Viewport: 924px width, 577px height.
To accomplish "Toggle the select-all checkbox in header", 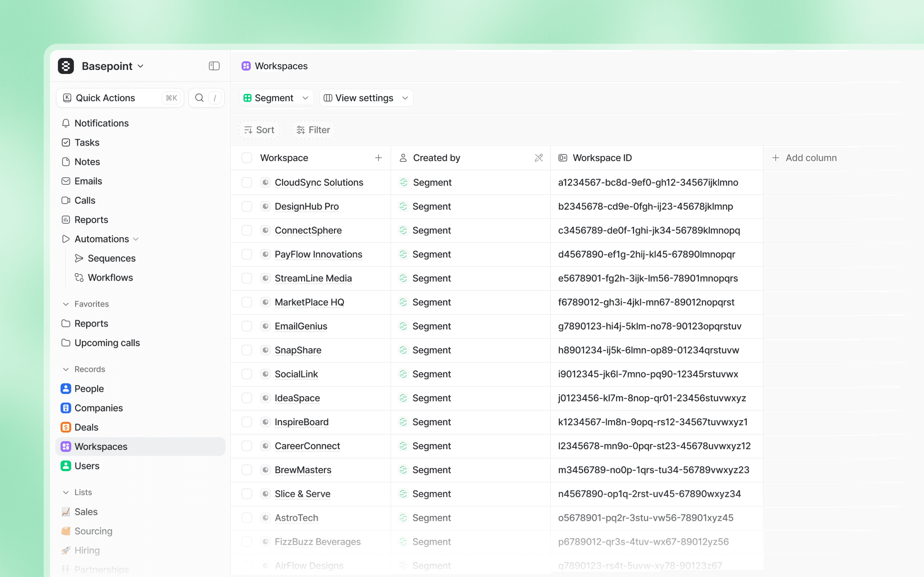I will tap(247, 158).
